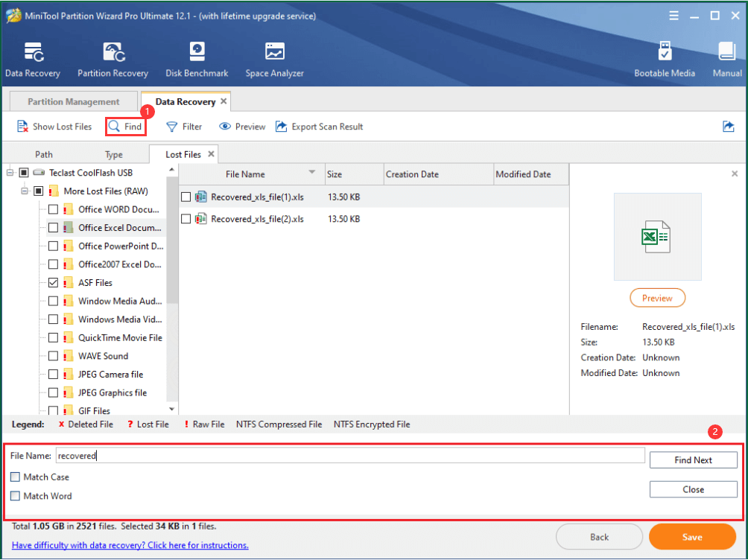Image resolution: width=748 pixels, height=560 pixels.
Task: Select the Windows Media Video tree item
Action: coord(120,319)
